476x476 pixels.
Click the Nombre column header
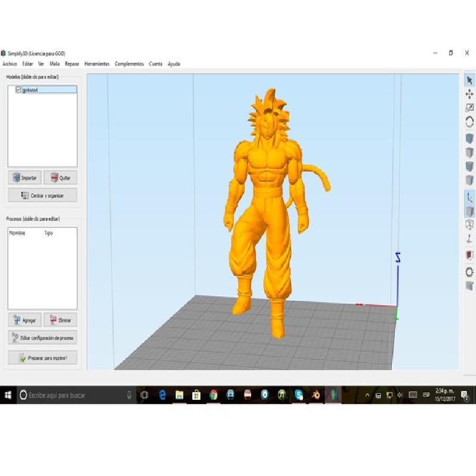point(17,233)
